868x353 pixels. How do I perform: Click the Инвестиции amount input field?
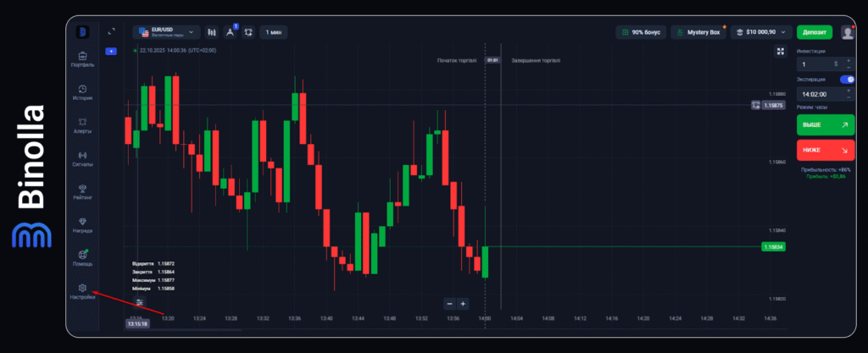click(815, 63)
